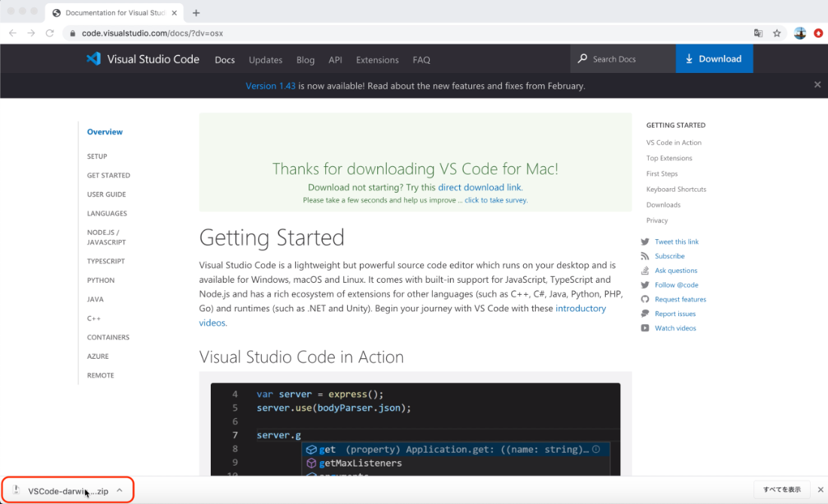
Task: Go back using the browser back arrow
Action: pos(13,32)
